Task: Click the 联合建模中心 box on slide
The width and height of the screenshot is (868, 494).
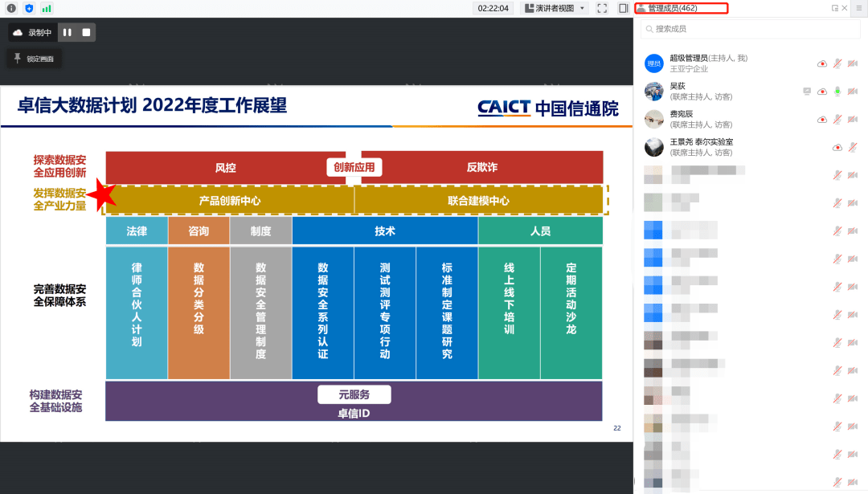Action: pos(478,200)
